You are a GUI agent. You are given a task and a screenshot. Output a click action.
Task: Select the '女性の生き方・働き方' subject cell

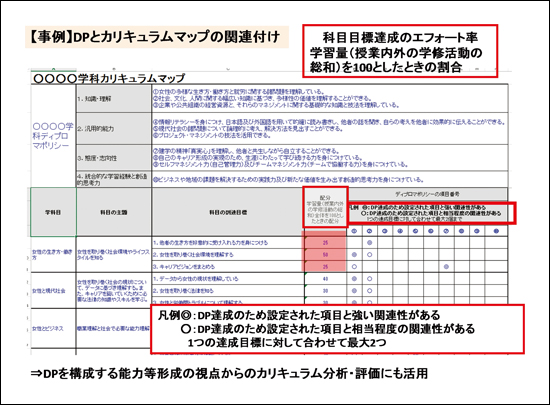click(53, 255)
